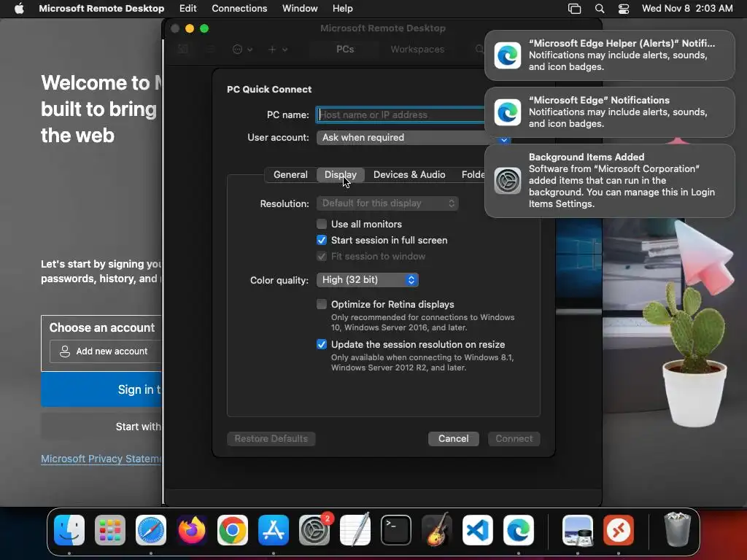747x560 pixels.
Task: Click the settings icon in Background Items notification
Action: [x=508, y=181]
